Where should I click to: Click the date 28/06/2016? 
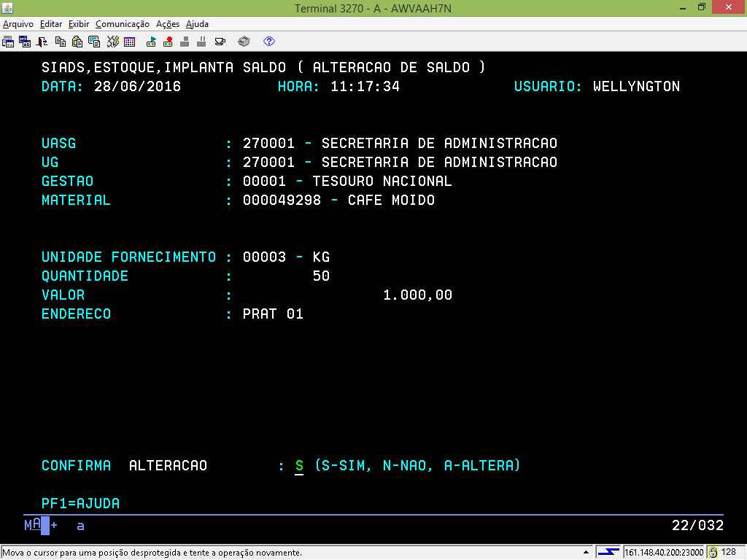pyautogui.click(x=138, y=87)
